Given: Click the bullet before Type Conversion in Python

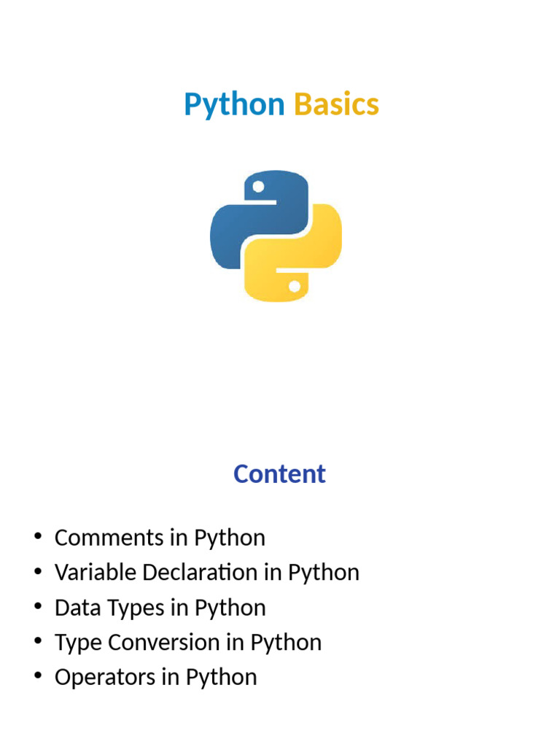Looking at the screenshot, I should click(x=38, y=642).
